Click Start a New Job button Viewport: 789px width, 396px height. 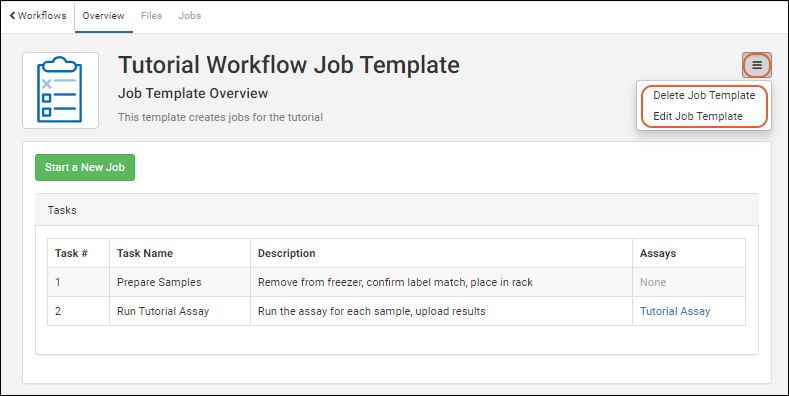85,168
